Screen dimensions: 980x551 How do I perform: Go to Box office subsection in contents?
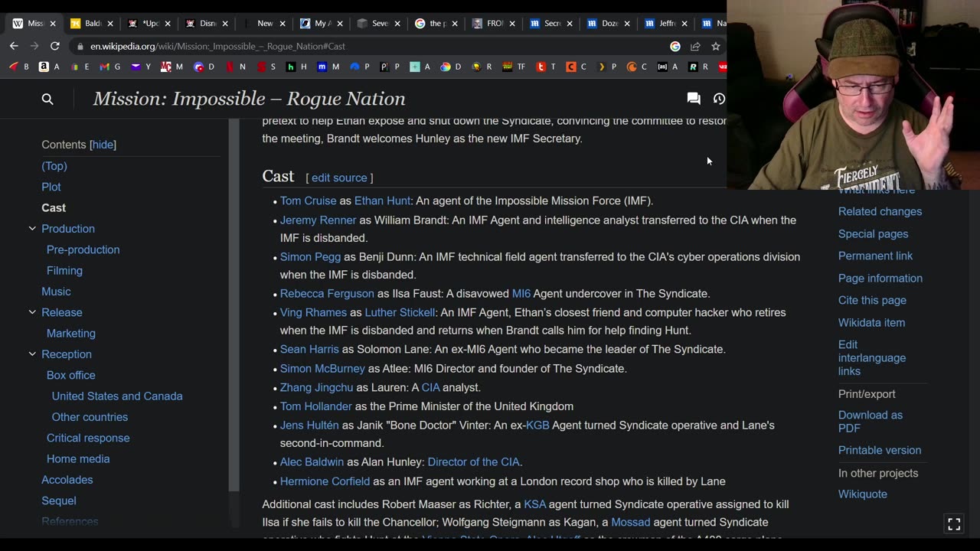[71, 375]
